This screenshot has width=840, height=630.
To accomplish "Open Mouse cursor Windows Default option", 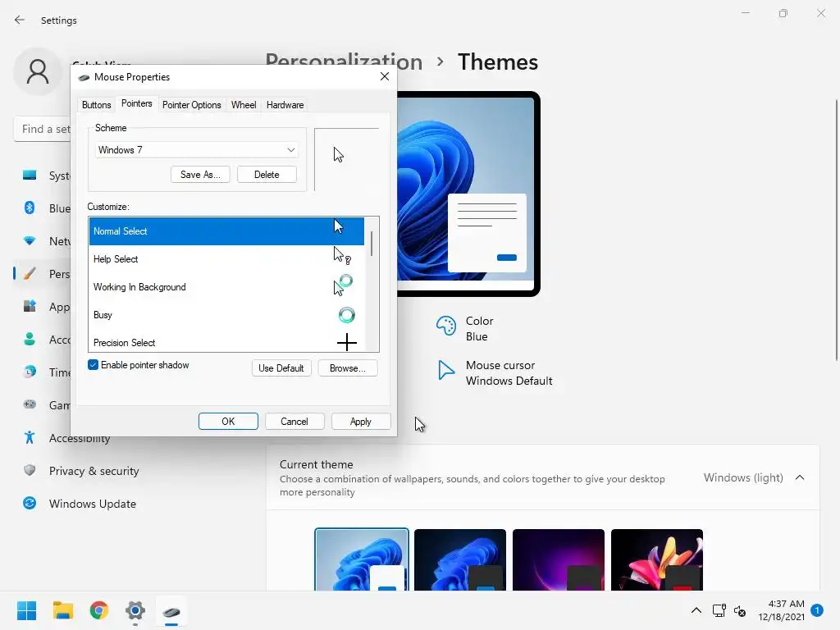I will pyautogui.click(x=495, y=373).
